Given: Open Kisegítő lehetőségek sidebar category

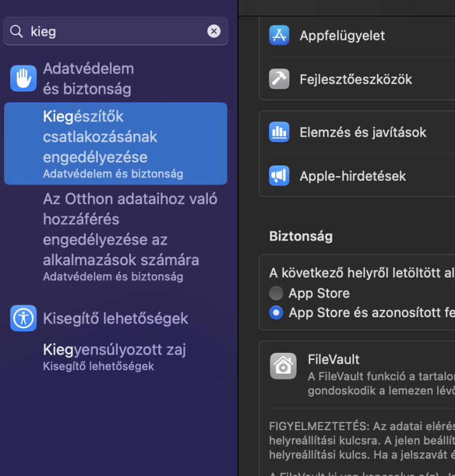Looking at the screenshot, I should pyautogui.click(x=116, y=318).
